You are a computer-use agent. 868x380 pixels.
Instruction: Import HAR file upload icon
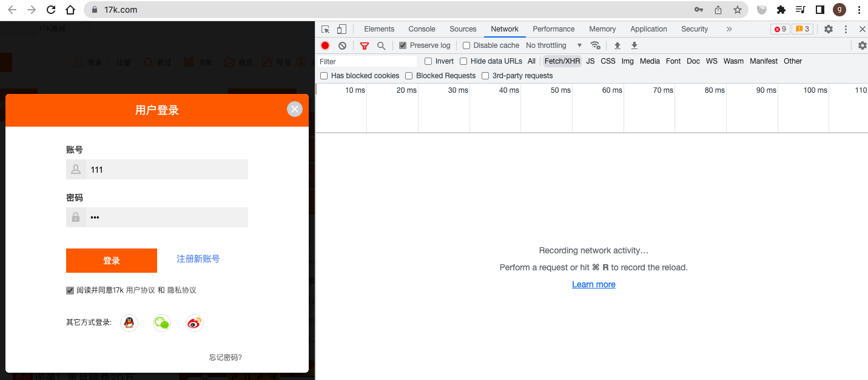(x=617, y=45)
